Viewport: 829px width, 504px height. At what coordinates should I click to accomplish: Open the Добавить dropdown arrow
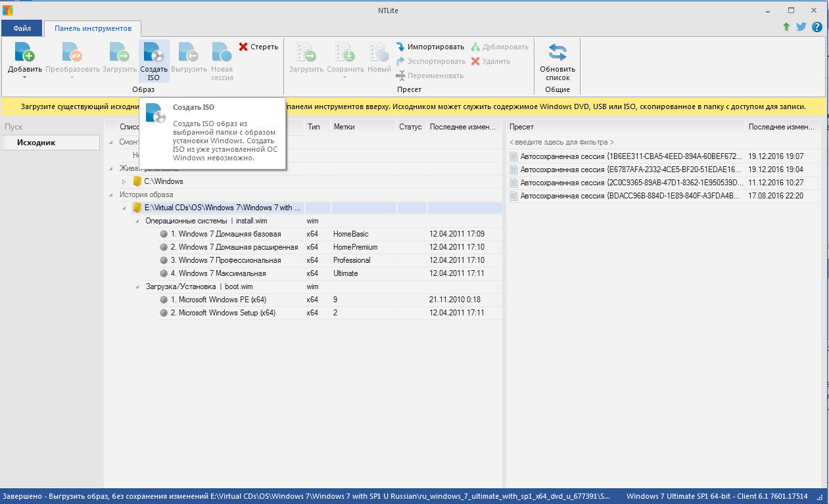point(24,78)
